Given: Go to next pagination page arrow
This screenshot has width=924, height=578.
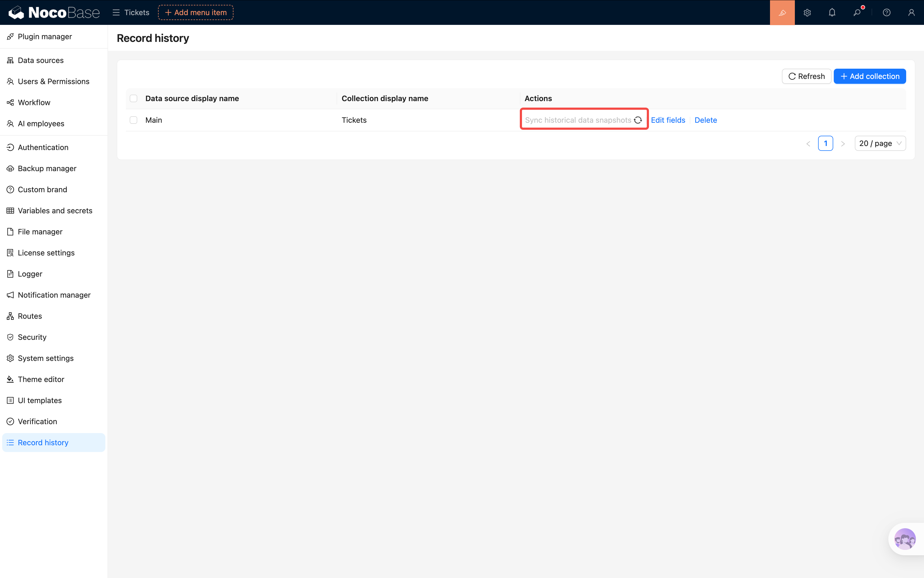Looking at the screenshot, I should [x=843, y=144].
